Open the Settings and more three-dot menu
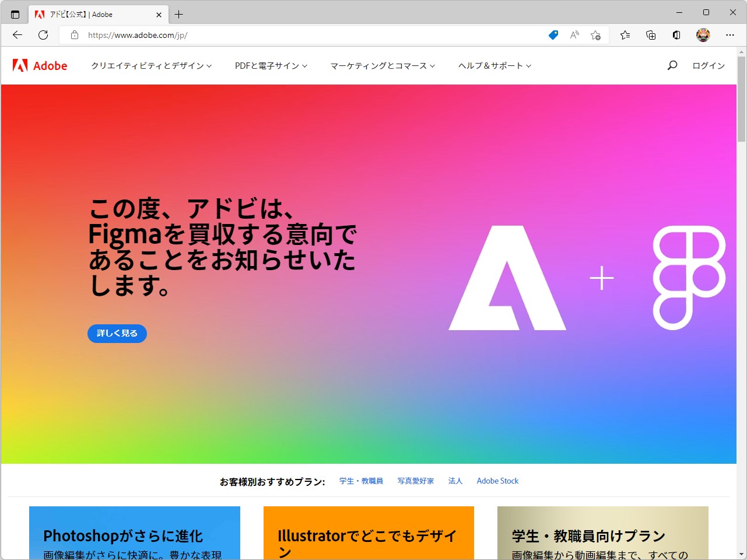This screenshot has height=560, width=747. tap(730, 35)
